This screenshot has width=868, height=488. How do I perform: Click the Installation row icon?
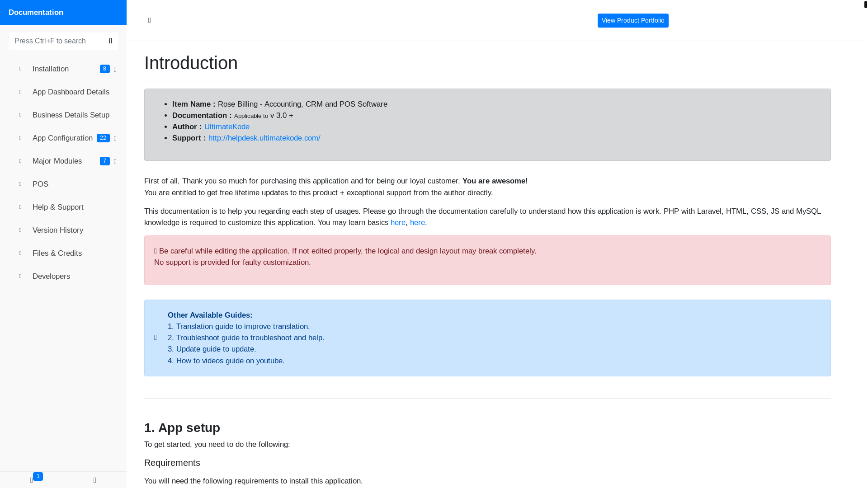coord(20,69)
